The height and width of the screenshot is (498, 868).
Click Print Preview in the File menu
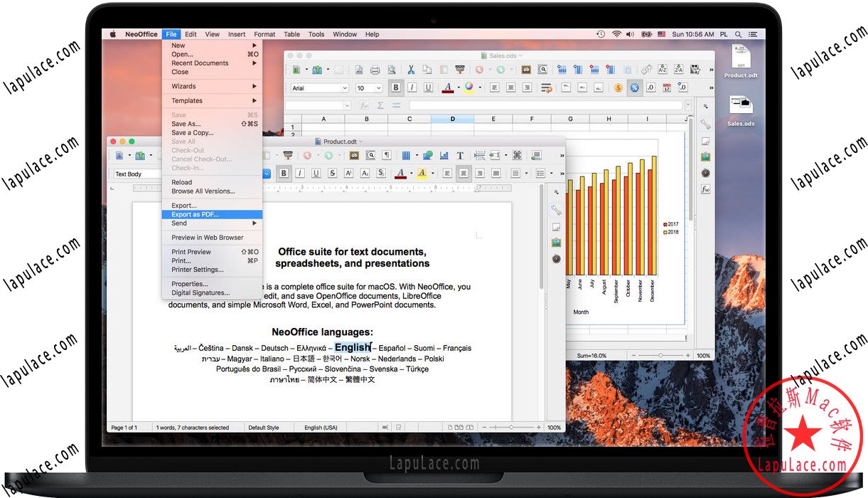coord(191,251)
